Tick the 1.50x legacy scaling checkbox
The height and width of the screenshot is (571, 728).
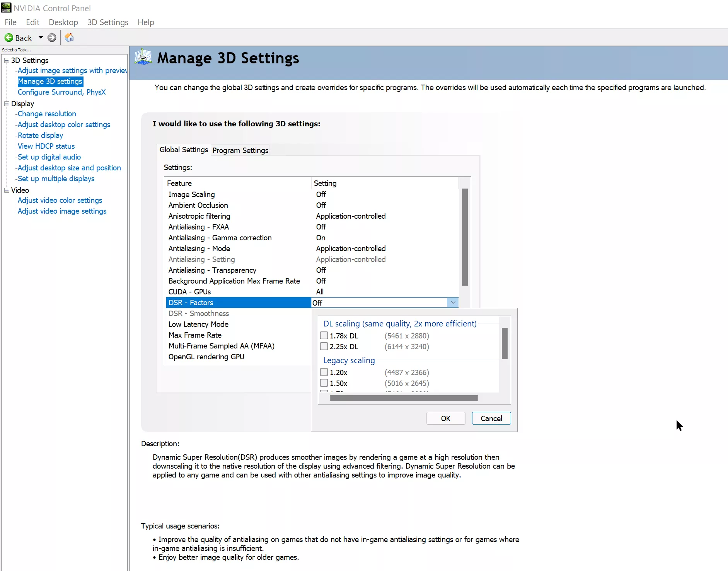pos(324,383)
